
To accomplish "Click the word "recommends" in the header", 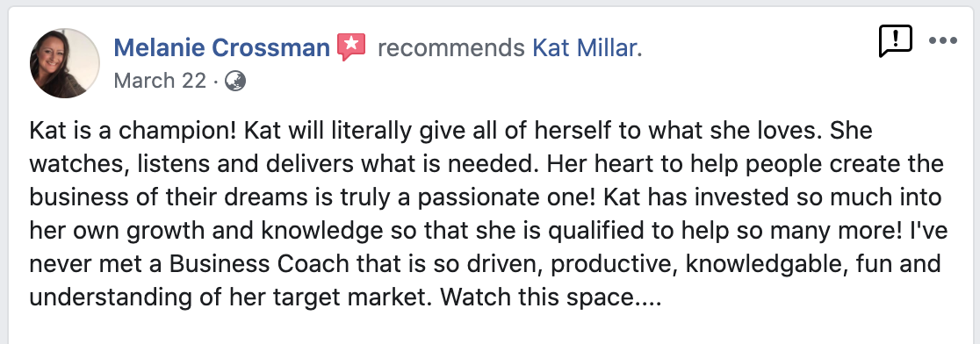I will tap(450, 47).
